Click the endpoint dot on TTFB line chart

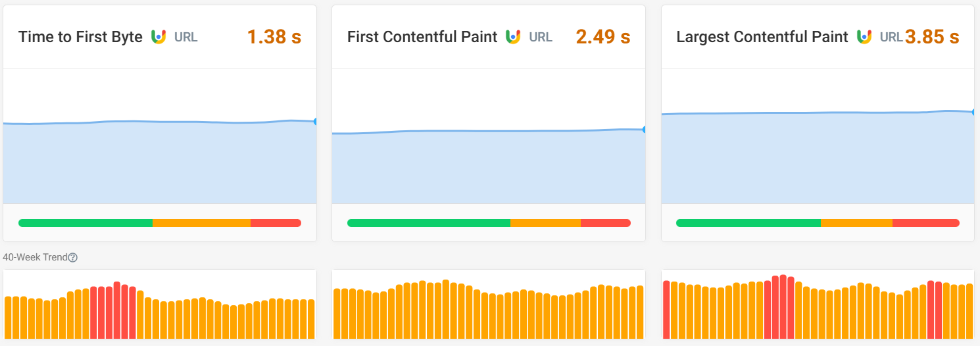(x=316, y=122)
